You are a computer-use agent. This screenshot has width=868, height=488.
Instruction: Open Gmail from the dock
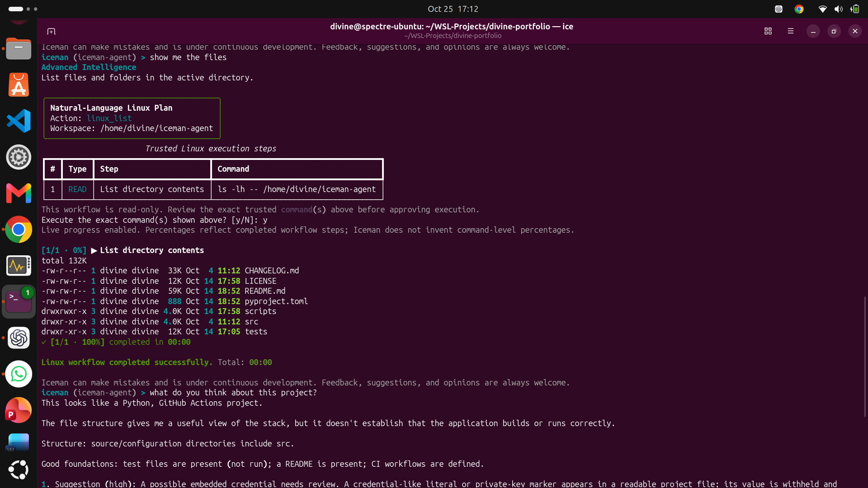19,193
